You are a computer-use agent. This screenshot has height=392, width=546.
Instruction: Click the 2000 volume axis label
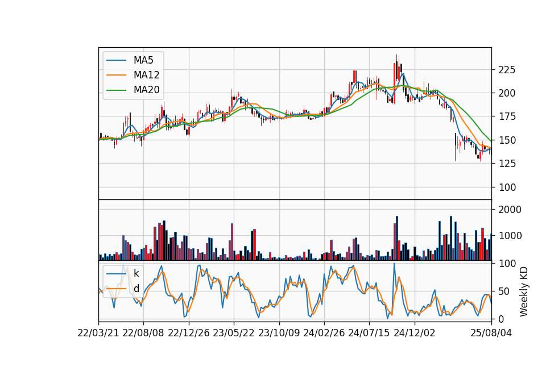(510, 210)
